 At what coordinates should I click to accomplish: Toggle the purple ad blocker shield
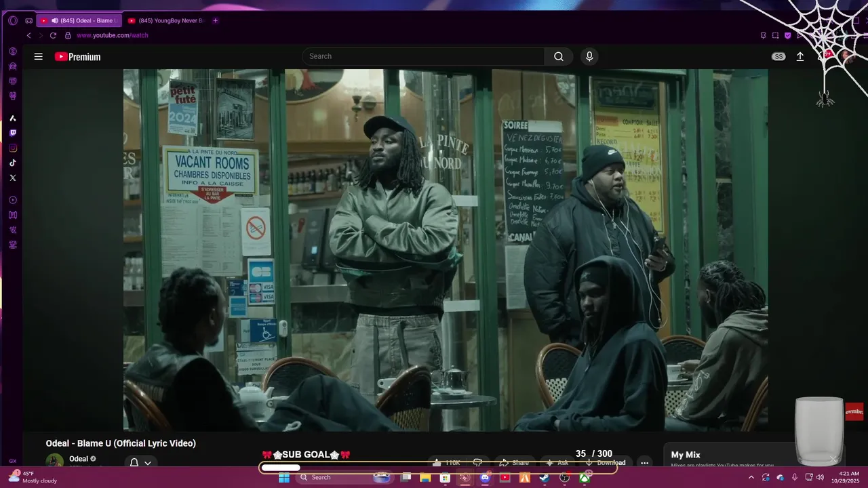coord(787,35)
